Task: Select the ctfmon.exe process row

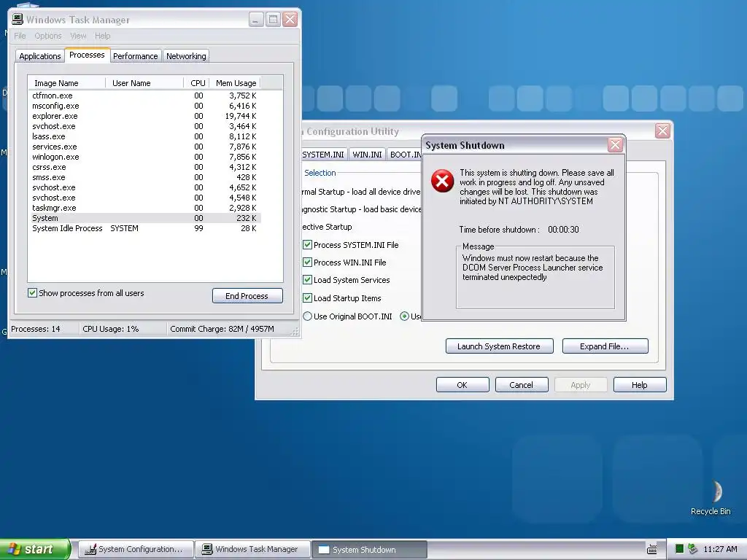Action: 144,96
